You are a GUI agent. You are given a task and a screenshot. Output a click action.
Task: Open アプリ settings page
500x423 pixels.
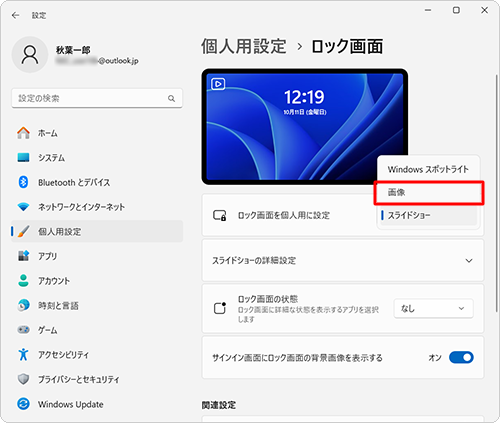pos(97,256)
